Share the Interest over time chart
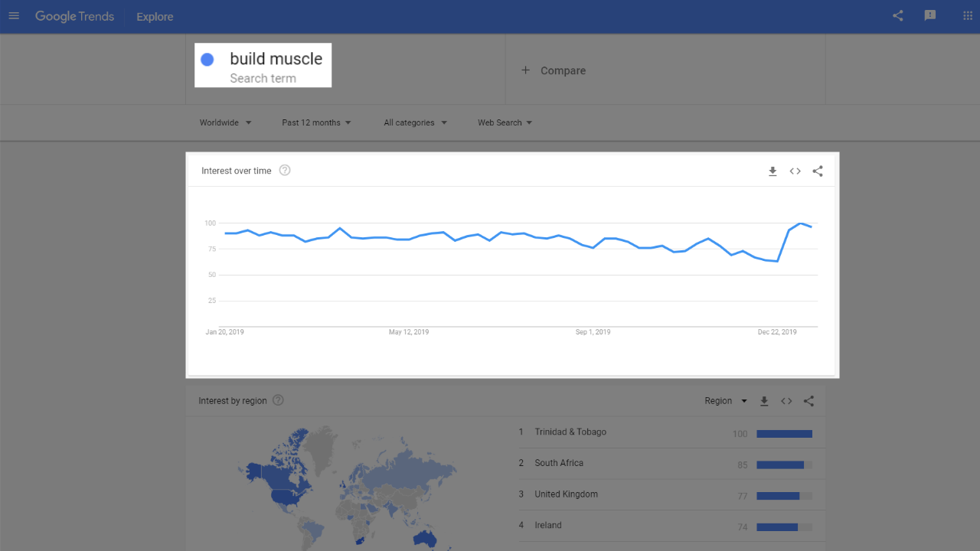The height and width of the screenshot is (551, 980). (x=818, y=171)
